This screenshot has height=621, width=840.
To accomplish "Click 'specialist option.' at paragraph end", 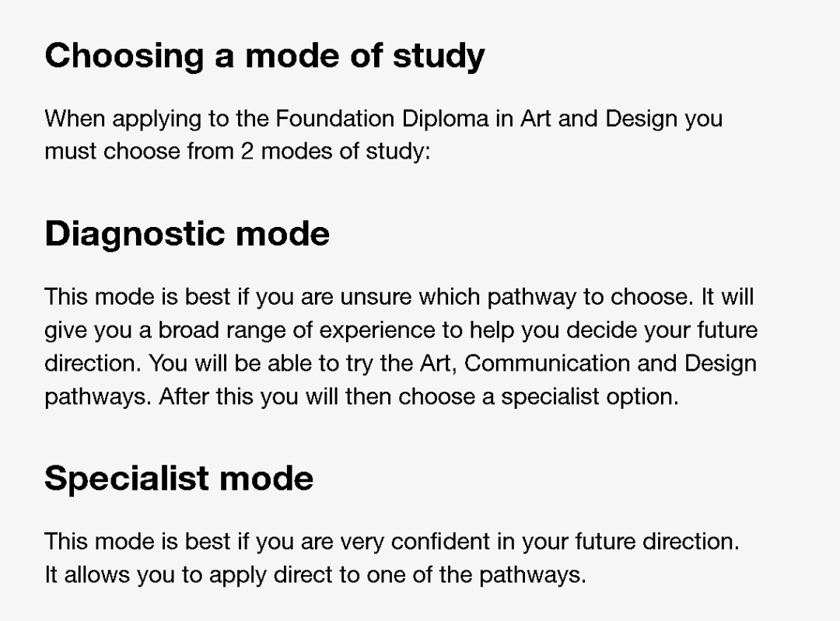I will coord(590,397).
